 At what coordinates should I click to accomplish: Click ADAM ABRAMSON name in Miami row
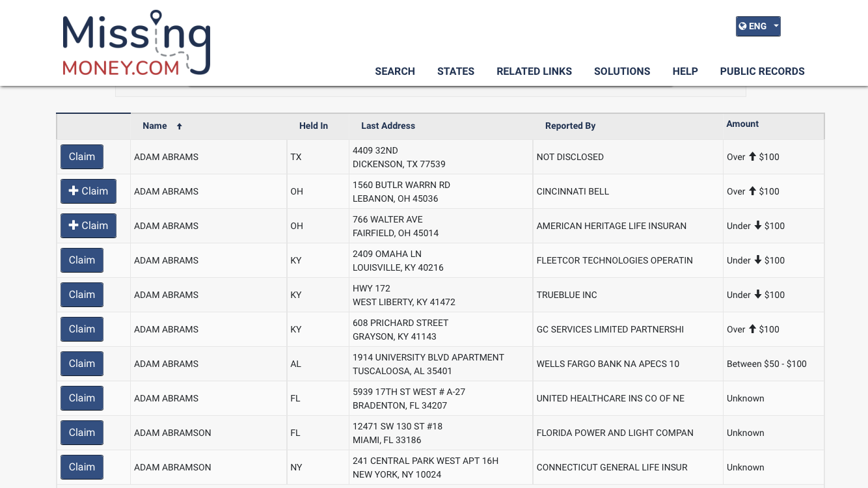coord(172,433)
